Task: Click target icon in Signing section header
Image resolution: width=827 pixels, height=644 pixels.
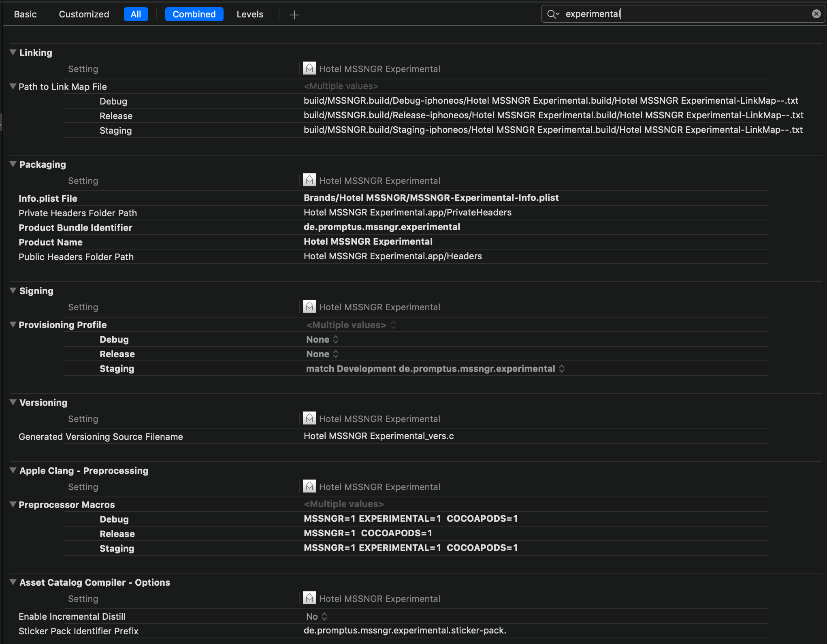Action: tap(309, 307)
